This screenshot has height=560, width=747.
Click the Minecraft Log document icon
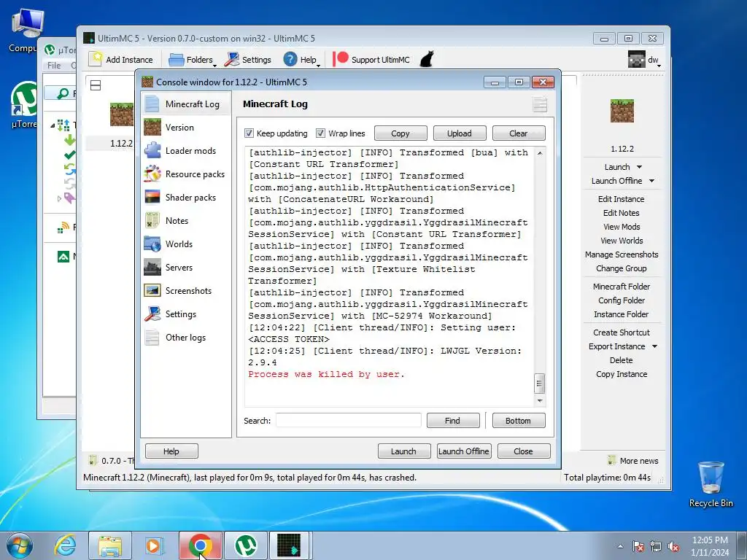tap(152, 104)
